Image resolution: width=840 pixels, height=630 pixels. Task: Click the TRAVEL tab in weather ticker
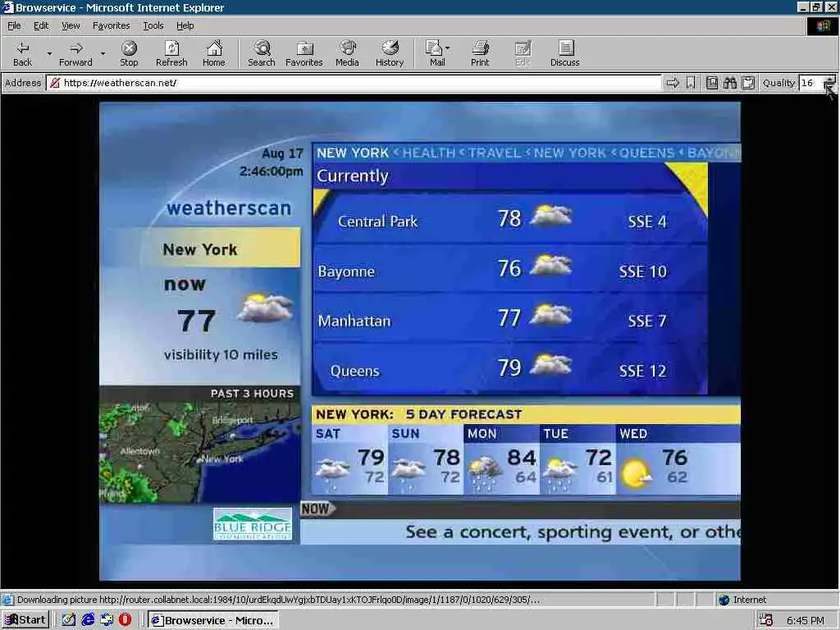point(494,153)
